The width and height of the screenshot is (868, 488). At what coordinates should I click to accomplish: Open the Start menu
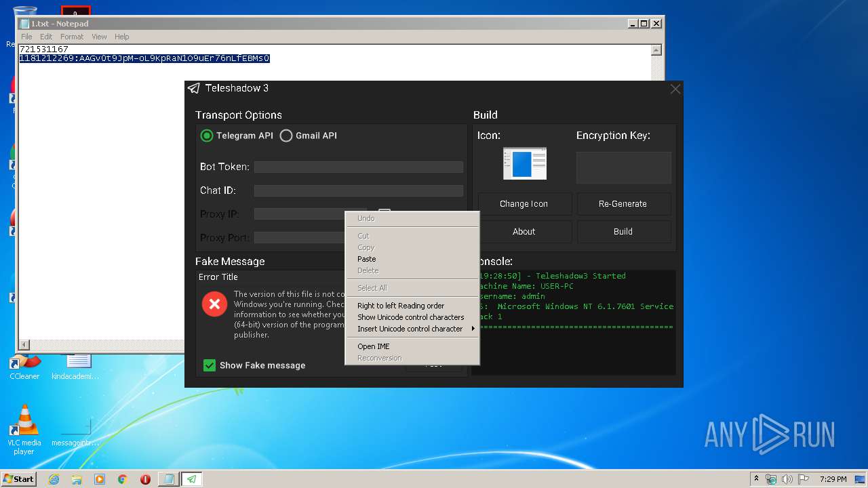coord(18,479)
